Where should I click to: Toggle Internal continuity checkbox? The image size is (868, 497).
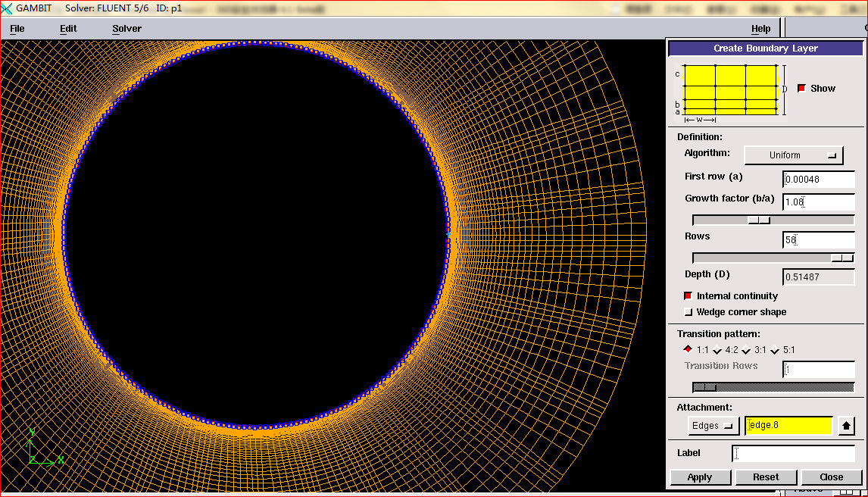tap(688, 296)
